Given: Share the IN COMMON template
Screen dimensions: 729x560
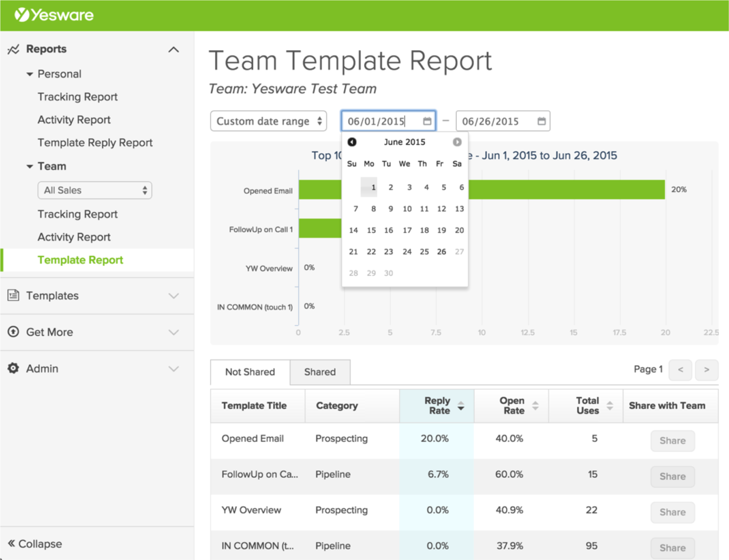Looking at the screenshot, I should [672, 548].
